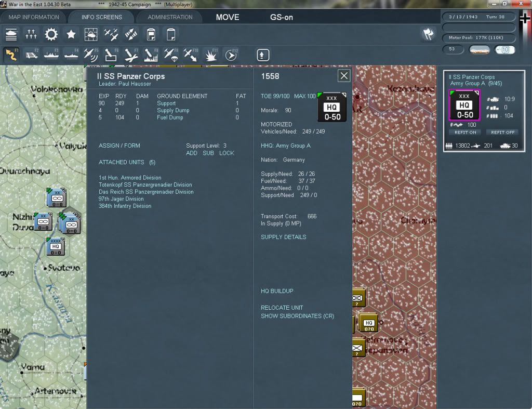
Task: Click ADD to raise support level
Action: (192, 153)
